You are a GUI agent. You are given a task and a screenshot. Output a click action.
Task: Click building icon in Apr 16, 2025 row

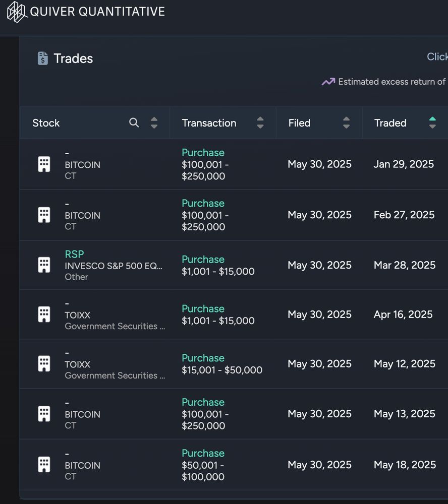44,314
